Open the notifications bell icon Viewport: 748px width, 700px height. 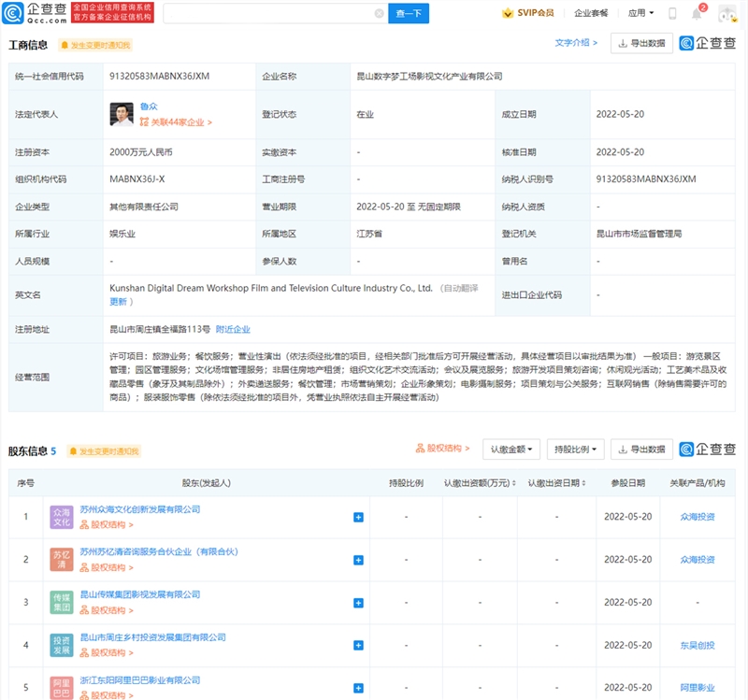click(697, 13)
